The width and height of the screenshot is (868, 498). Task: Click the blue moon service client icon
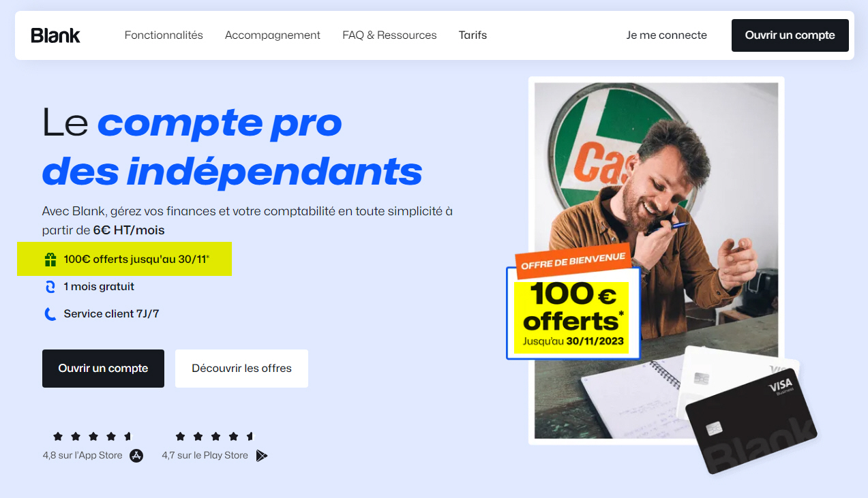pos(50,314)
